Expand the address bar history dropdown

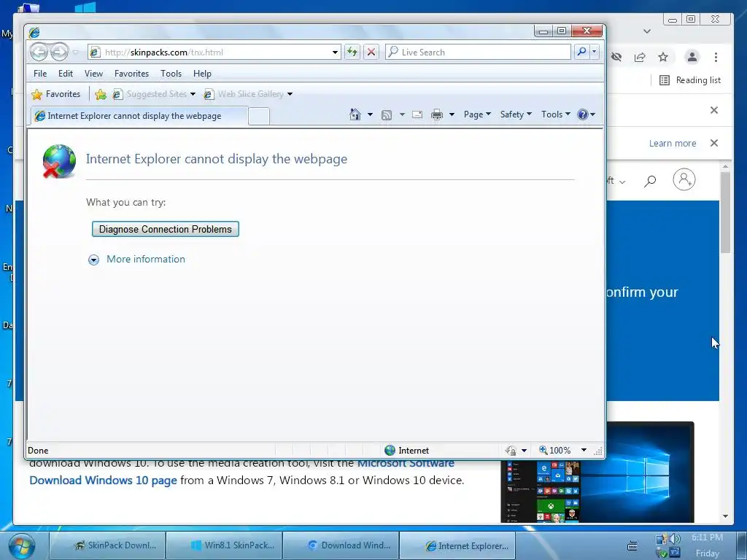[x=336, y=52]
